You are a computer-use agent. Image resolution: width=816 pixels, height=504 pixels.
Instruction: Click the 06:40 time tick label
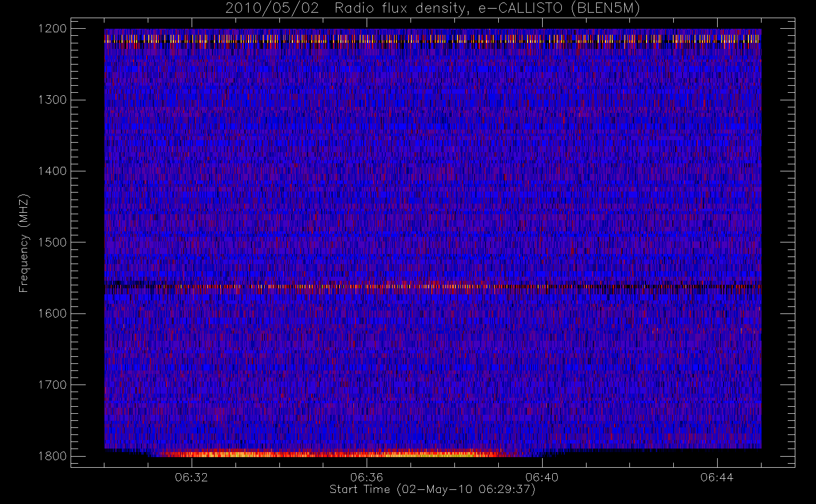(x=542, y=477)
